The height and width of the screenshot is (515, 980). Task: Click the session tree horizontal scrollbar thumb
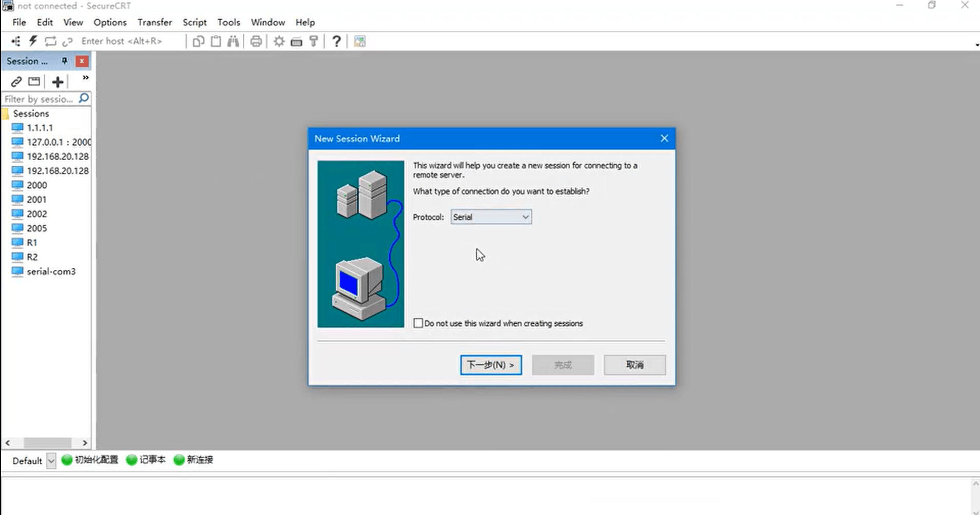tap(47, 443)
